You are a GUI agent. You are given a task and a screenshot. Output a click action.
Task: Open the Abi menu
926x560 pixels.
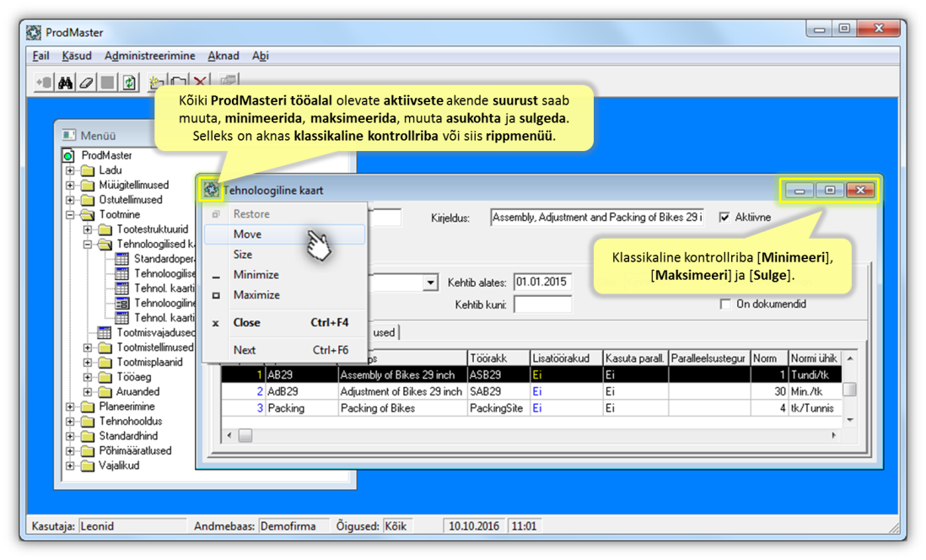(261, 56)
